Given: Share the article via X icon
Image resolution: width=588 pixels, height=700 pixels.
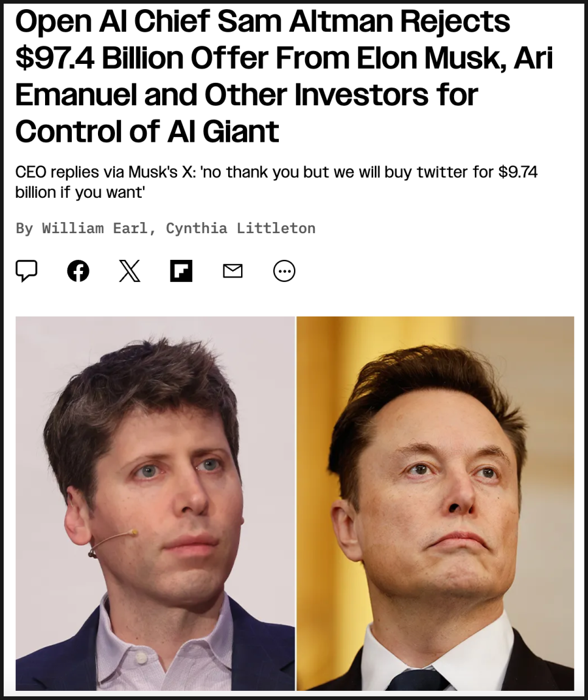Looking at the screenshot, I should click(130, 271).
